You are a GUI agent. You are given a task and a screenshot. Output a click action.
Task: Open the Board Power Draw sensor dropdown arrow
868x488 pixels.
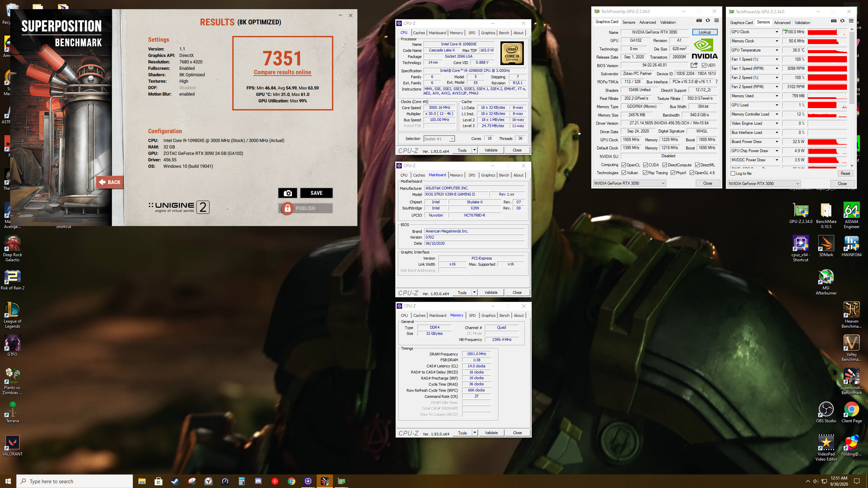pos(777,142)
